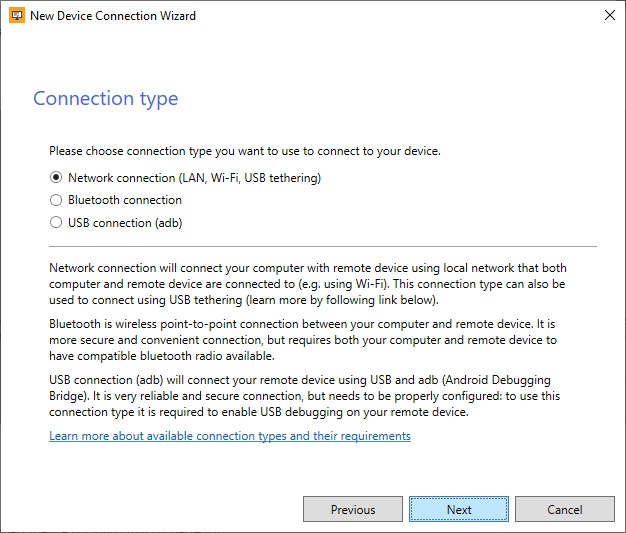Click the wizard app icon in title bar

click(17, 16)
